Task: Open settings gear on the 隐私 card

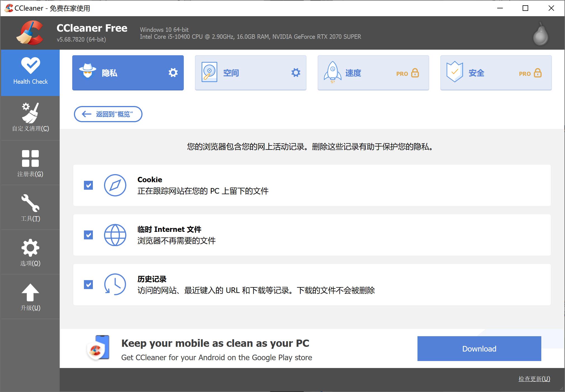Action: (x=173, y=72)
